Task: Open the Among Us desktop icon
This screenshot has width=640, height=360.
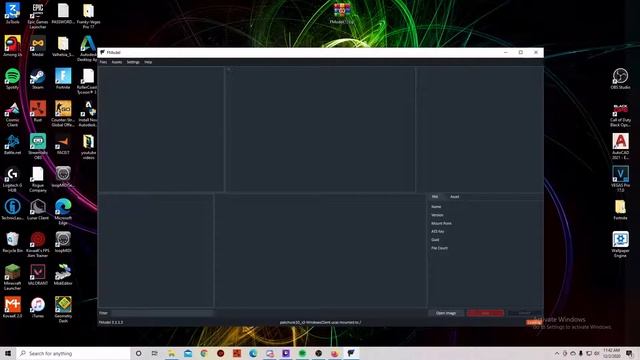Action: tap(12, 46)
